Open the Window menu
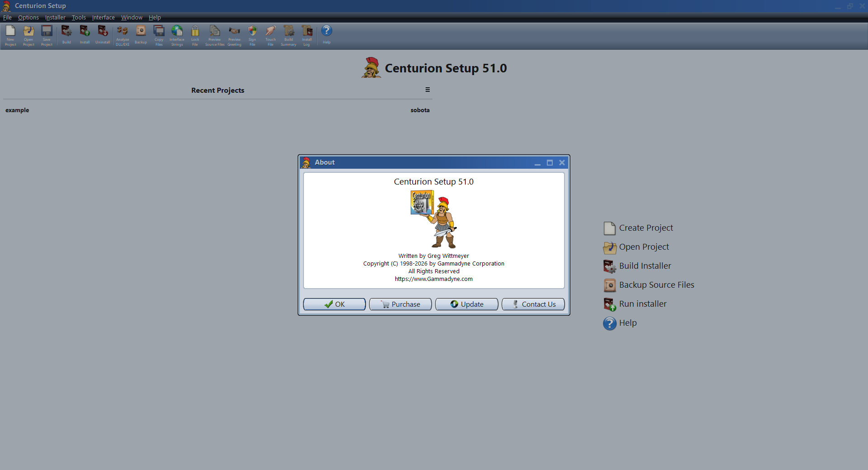Image resolution: width=868 pixels, height=470 pixels. [132, 17]
